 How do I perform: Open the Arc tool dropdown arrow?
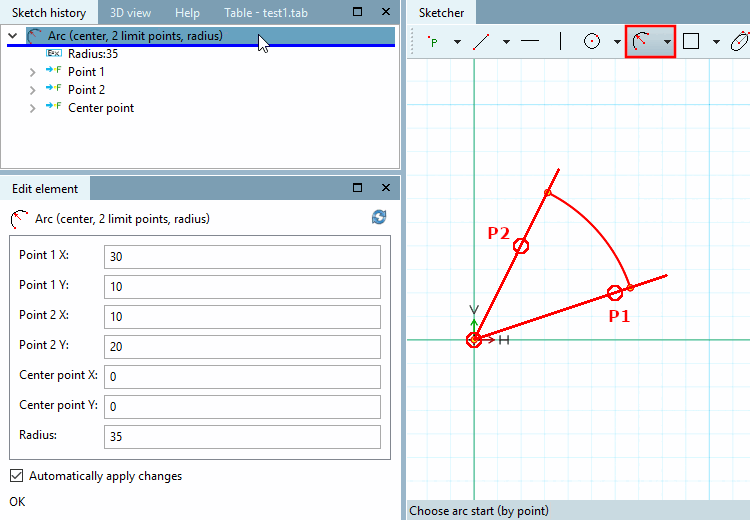coord(667,42)
